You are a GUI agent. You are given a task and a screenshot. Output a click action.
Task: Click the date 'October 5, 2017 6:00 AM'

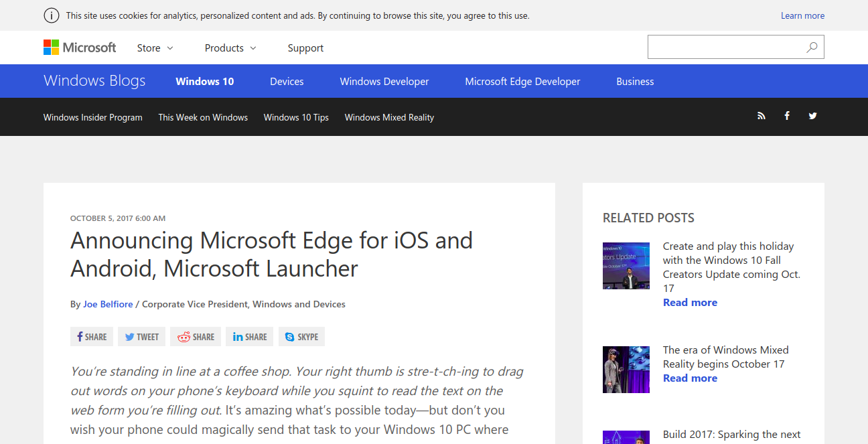click(118, 218)
